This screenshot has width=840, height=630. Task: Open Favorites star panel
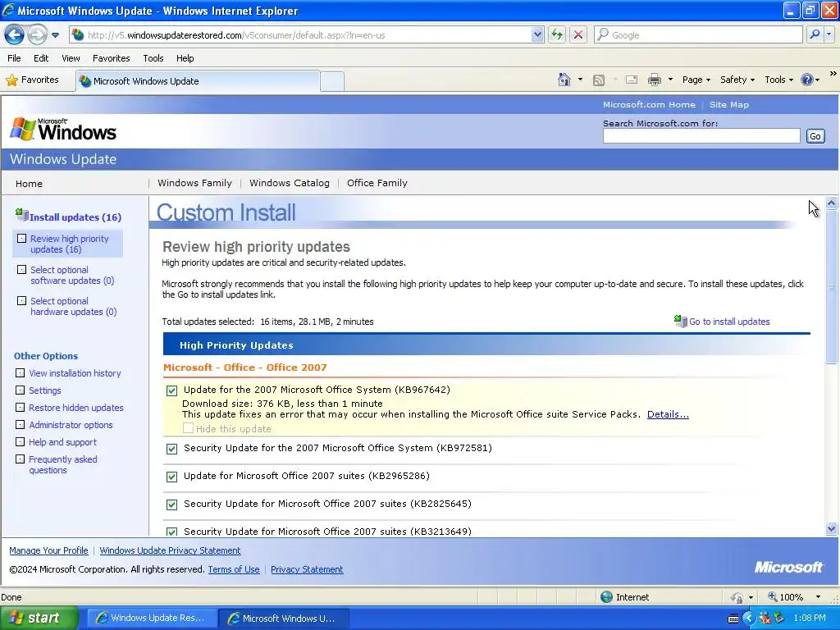click(33, 80)
